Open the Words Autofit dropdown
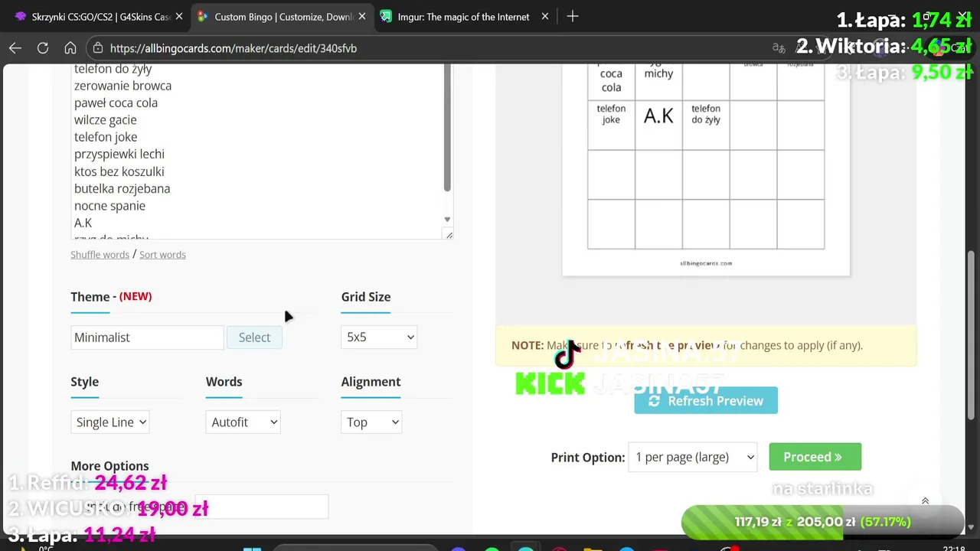 coord(243,422)
